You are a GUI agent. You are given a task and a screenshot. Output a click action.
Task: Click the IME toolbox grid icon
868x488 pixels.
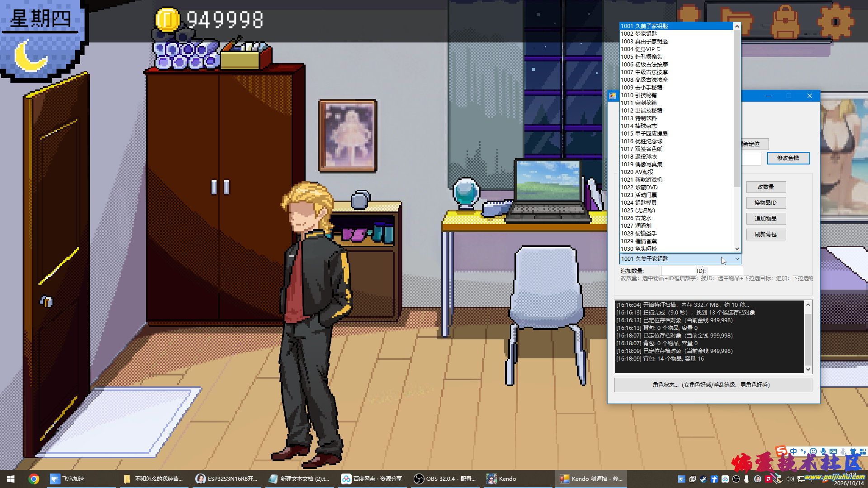(x=863, y=451)
